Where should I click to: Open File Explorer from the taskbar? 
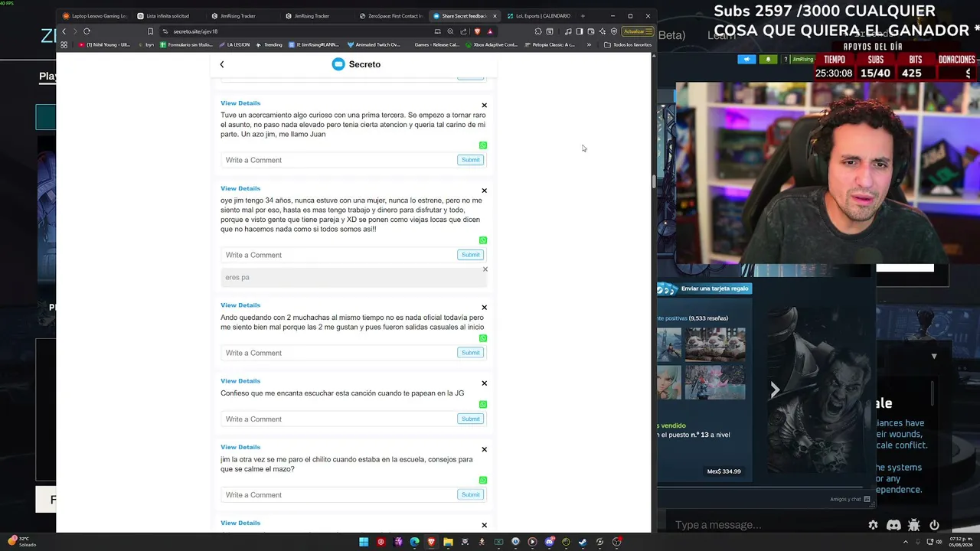[448, 543]
